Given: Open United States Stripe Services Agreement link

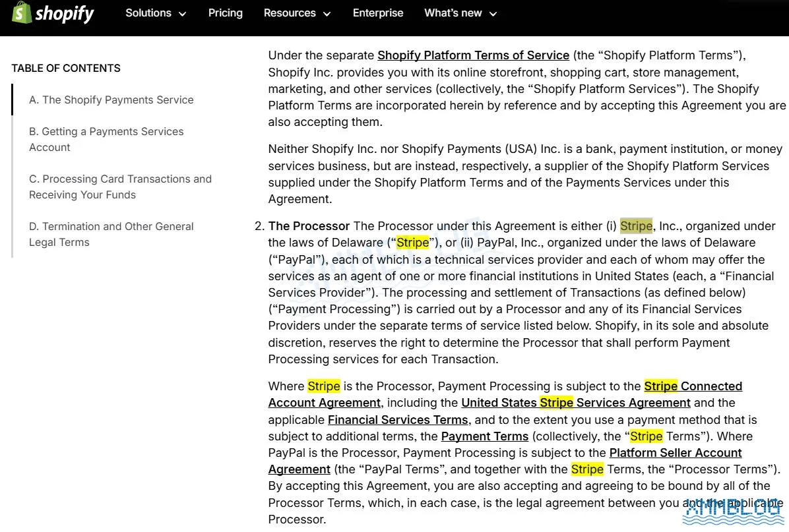Looking at the screenshot, I should pos(575,403).
